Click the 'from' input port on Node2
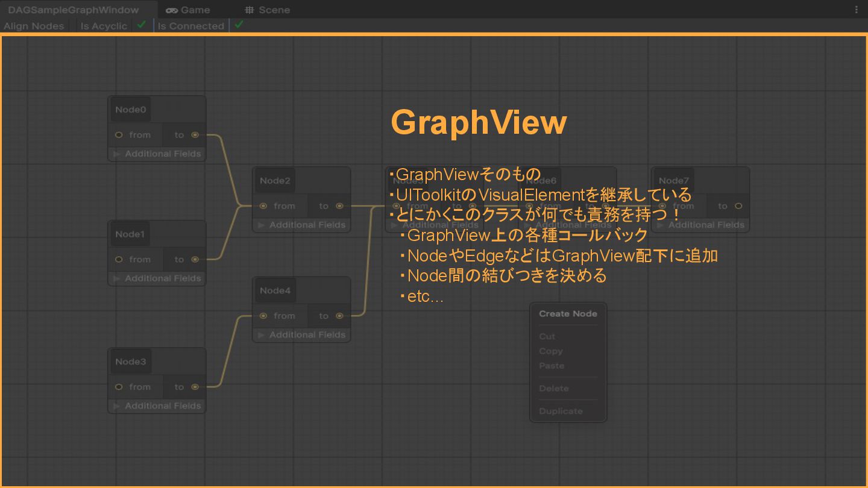868x488 pixels. pos(263,206)
